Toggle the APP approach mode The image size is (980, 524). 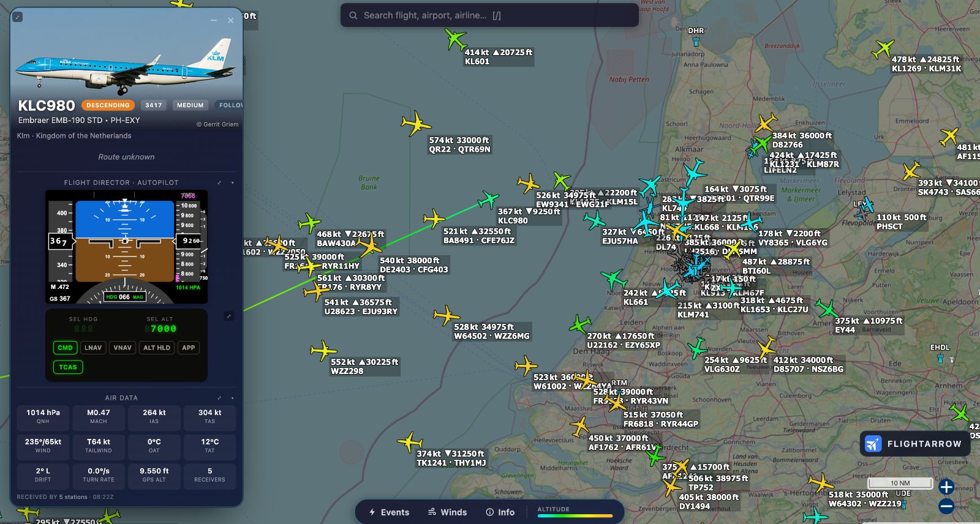(x=189, y=348)
